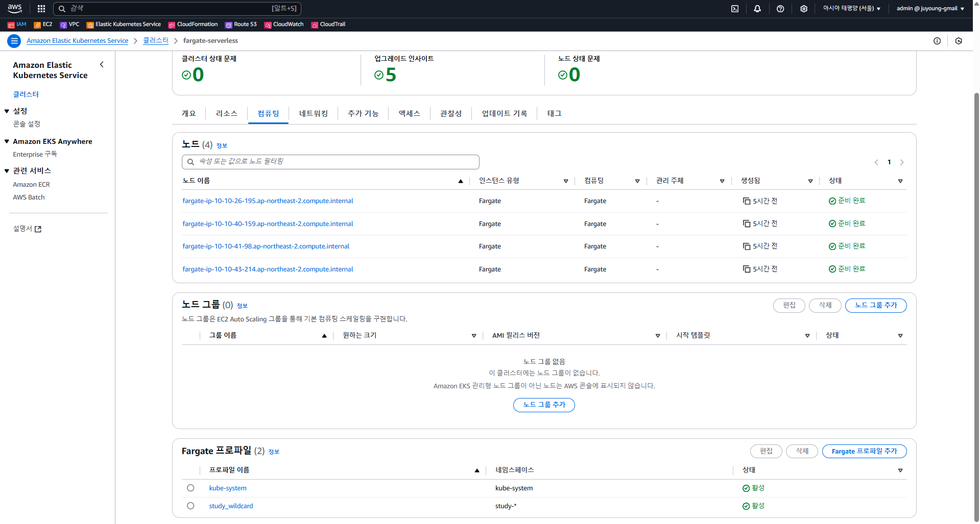Image resolution: width=980 pixels, height=524 pixels.
Task: Go to 클러스터 in the breadcrumb
Action: point(156,41)
